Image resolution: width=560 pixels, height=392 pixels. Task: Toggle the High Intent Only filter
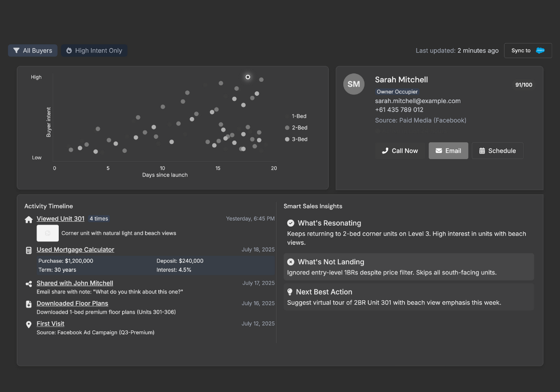coord(94,50)
